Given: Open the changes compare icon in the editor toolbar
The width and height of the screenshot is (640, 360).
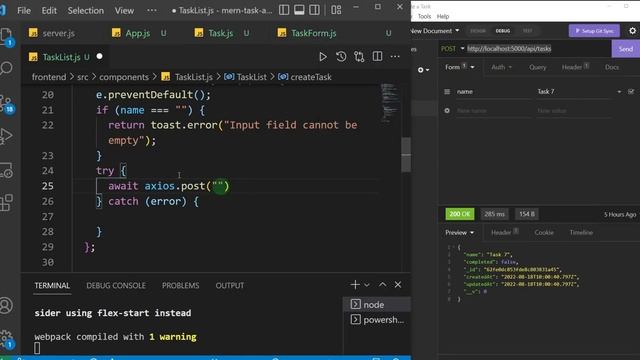Looking at the screenshot, I should click(359, 57).
